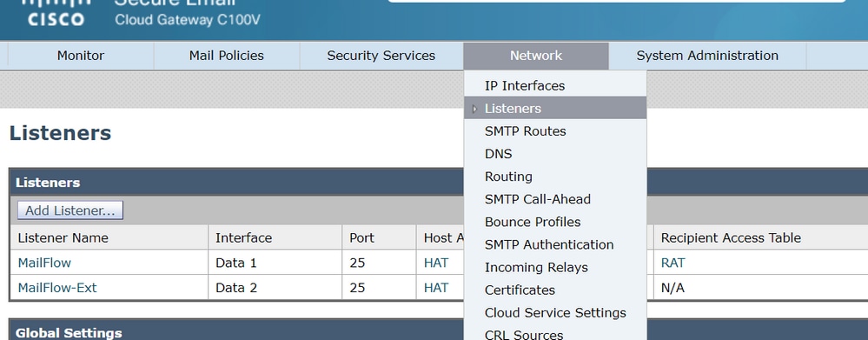Open SMTP Authentication menu entry

[x=555, y=244]
